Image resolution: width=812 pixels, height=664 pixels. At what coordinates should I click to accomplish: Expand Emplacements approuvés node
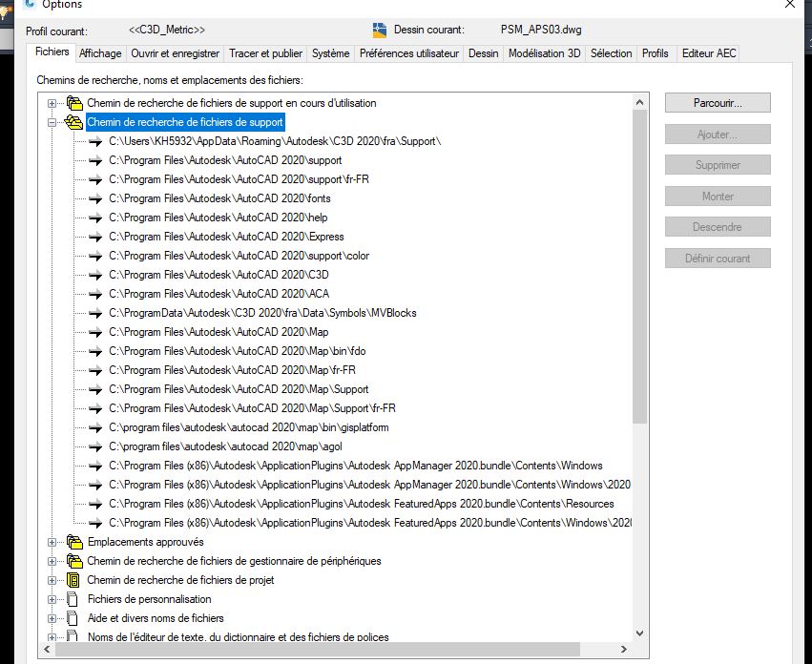coord(52,542)
